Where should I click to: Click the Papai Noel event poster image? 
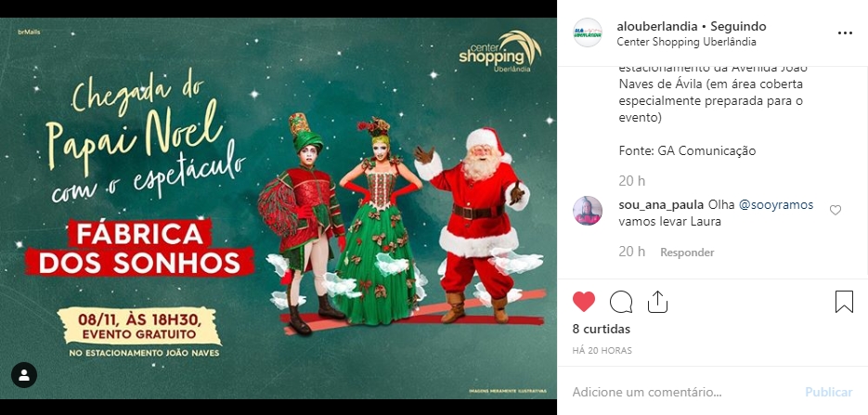click(279, 208)
